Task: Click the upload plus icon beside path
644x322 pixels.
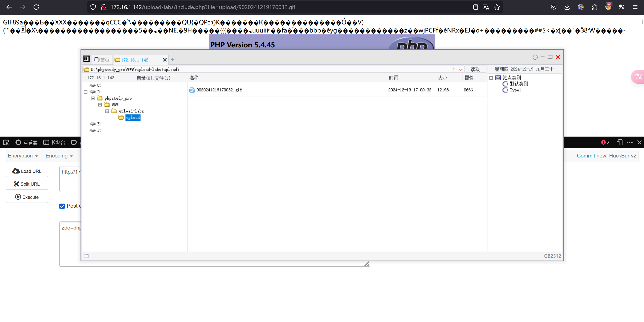Action: click(x=453, y=69)
